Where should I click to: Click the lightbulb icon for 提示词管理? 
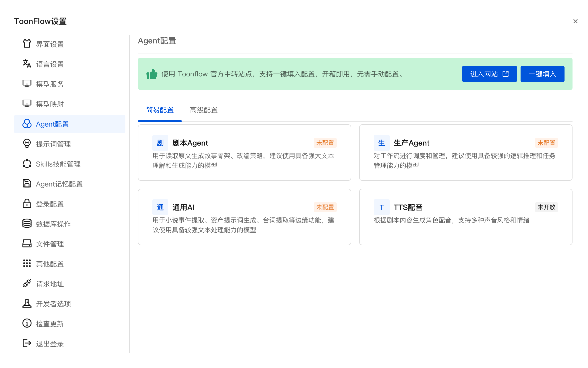(27, 144)
